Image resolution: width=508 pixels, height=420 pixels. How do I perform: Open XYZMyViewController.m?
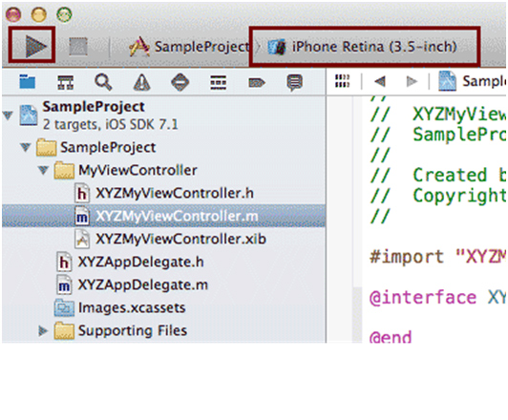(x=164, y=216)
